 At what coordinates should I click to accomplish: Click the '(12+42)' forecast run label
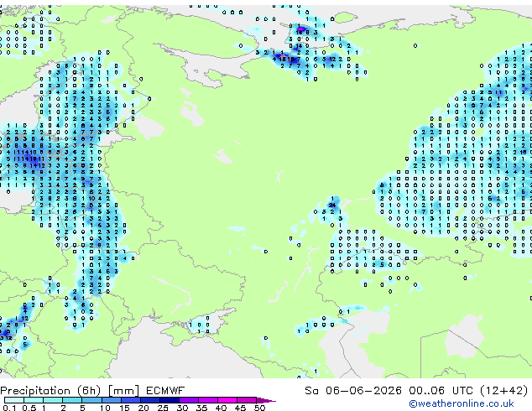coord(504,391)
